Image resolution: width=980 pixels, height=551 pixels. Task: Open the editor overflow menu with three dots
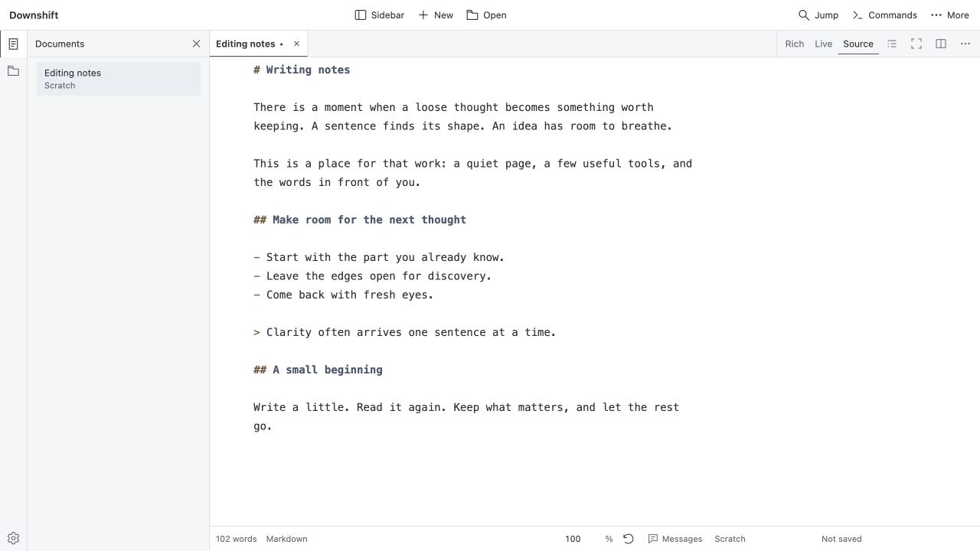pyautogui.click(x=965, y=44)
